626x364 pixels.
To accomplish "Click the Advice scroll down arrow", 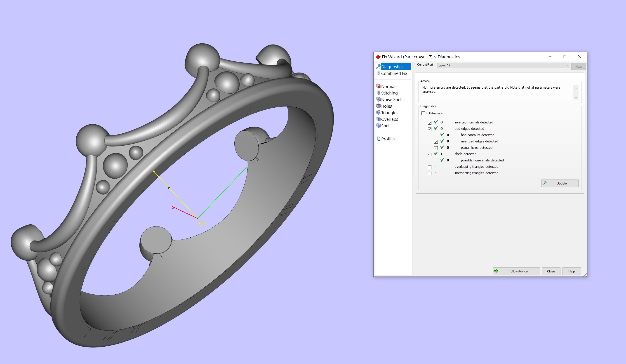I will [576, 98].
